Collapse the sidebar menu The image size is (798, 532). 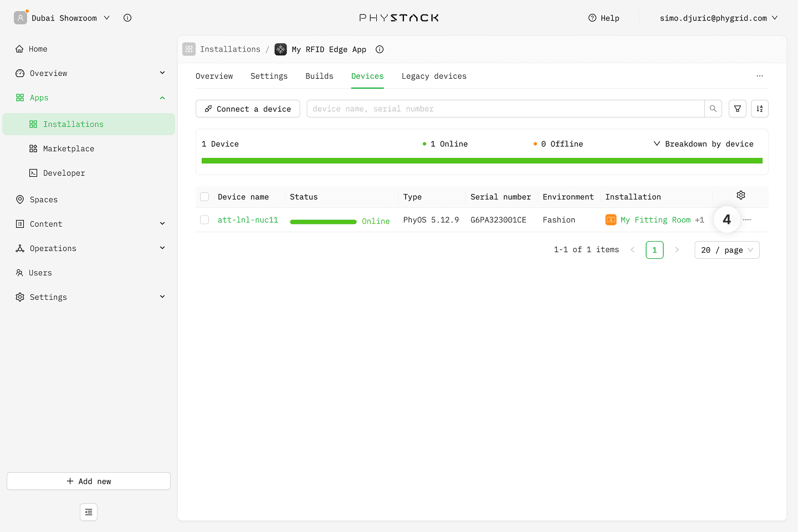tap(89, 512)
